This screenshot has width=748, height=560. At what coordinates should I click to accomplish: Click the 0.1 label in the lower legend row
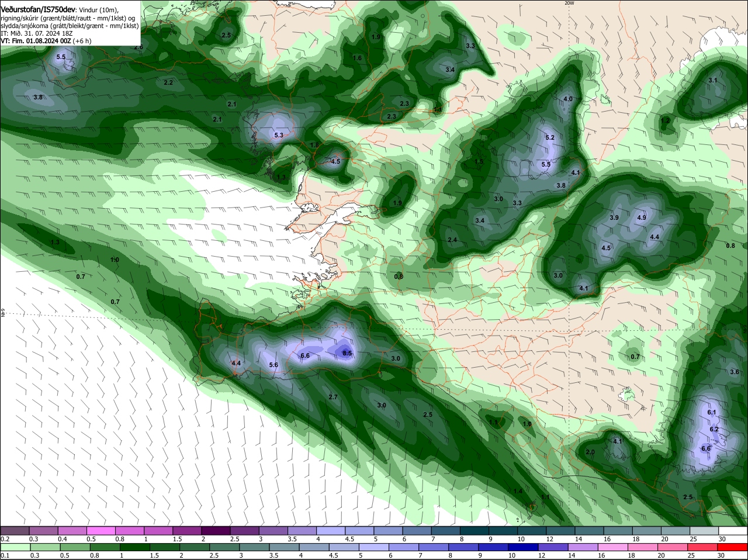click(x=5, y=556)
